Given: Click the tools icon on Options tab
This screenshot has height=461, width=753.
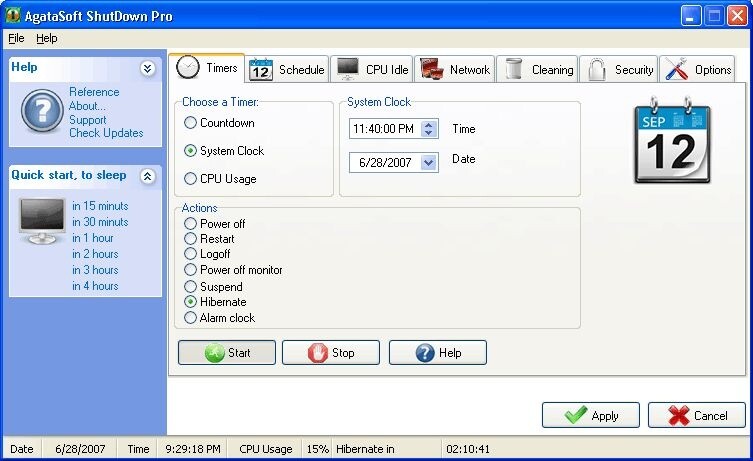Looking at the screenshot, I should pyautogui.click(x=676, y=69).
